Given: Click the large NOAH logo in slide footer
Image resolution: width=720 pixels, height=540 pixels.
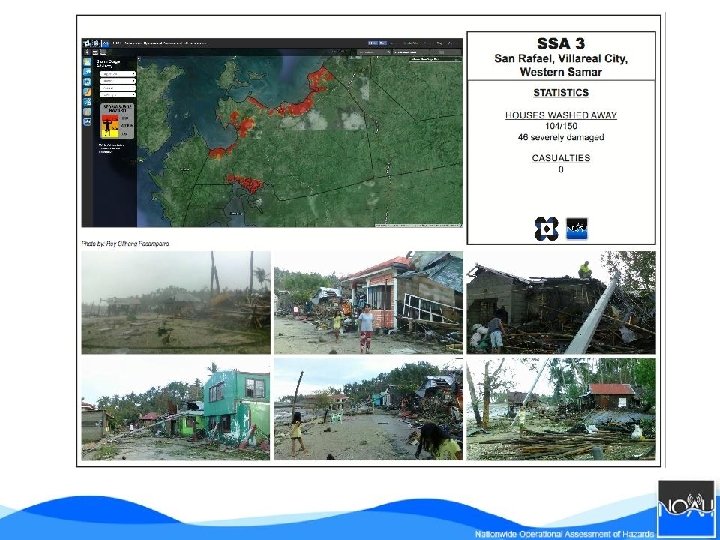Looking at the screenshot, I should point(686,507).
